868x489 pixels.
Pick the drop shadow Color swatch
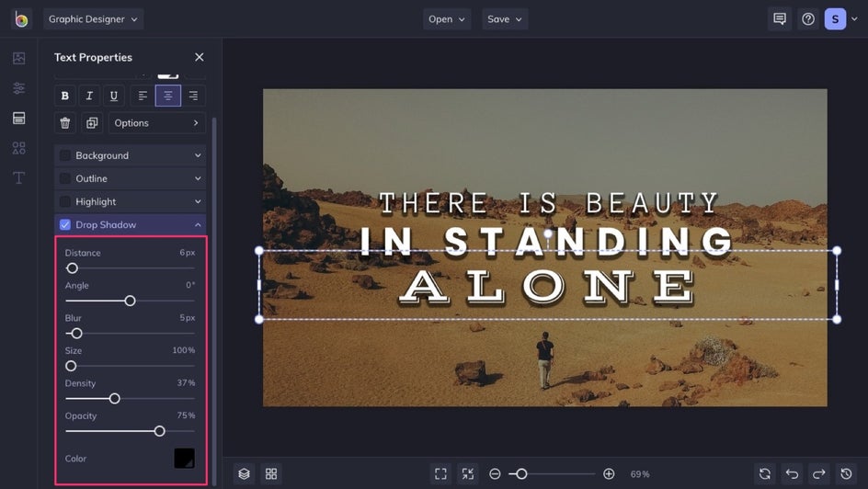[184, 458]
